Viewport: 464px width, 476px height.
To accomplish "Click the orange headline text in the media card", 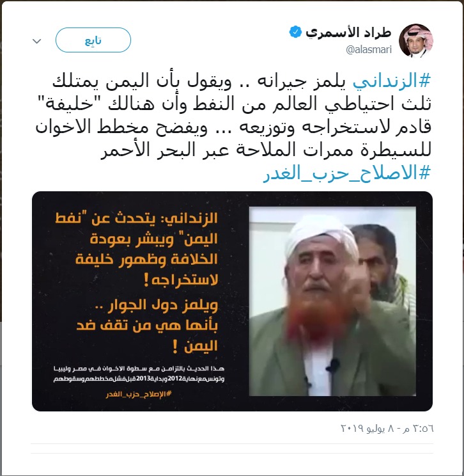I will pos(147,249).
